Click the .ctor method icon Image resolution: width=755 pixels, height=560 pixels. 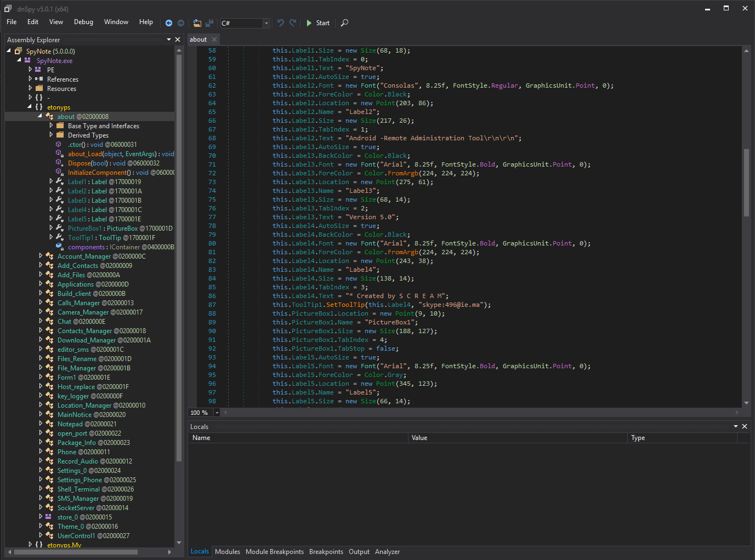(x=59, y=144)
